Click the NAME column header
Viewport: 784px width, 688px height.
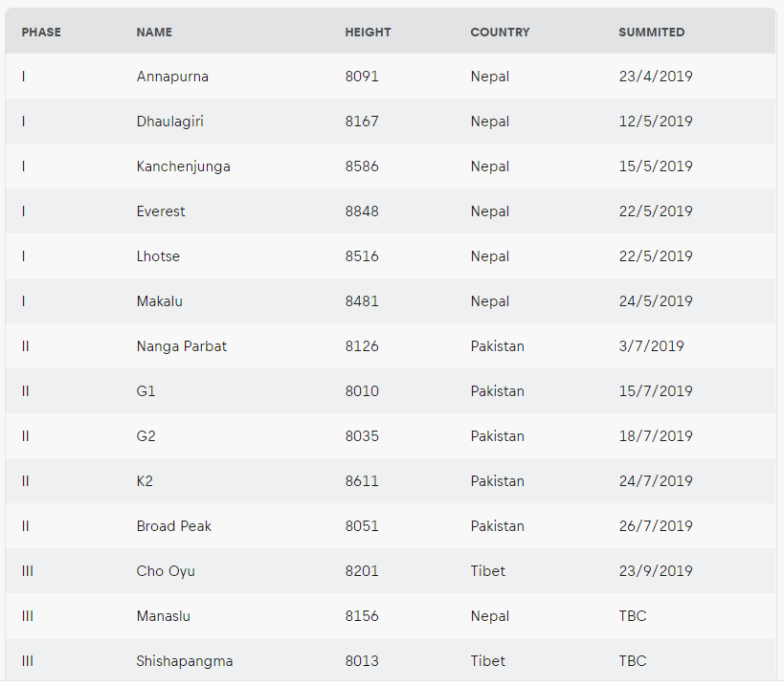(x=154, y=33)
